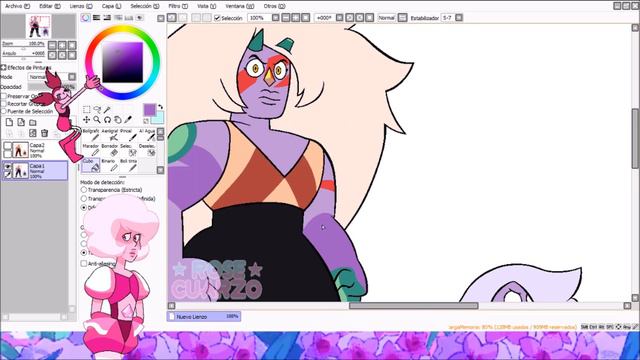Enable the Anti-aliasing checkbox

point(84,264)
